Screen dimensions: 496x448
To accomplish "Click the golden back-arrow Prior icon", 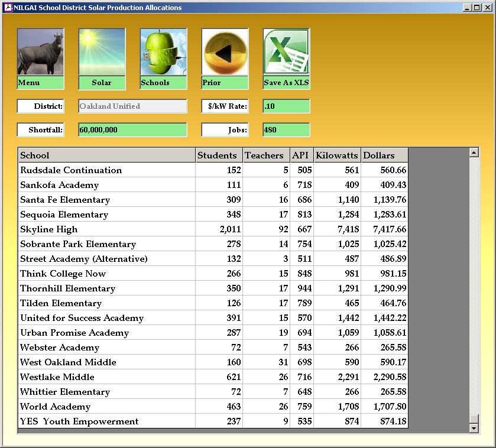I will pyautogui.click(x=225, y=52).
